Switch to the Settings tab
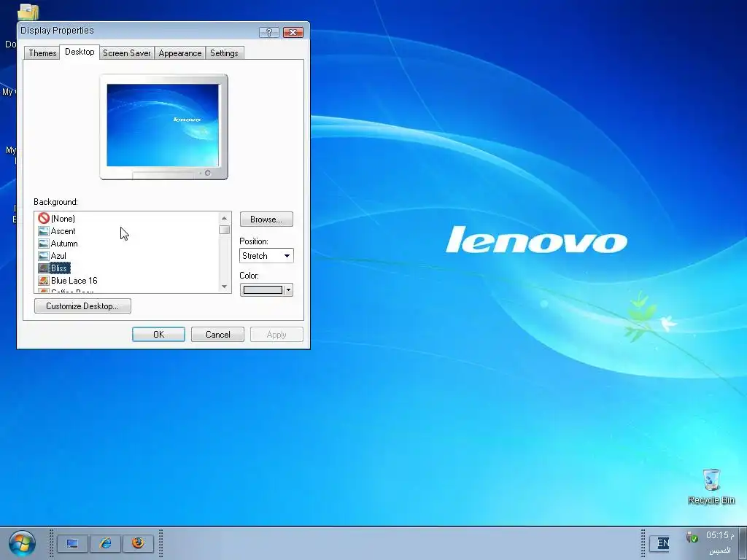The width and height of the screenshot is (747, 560). point(224,52)
